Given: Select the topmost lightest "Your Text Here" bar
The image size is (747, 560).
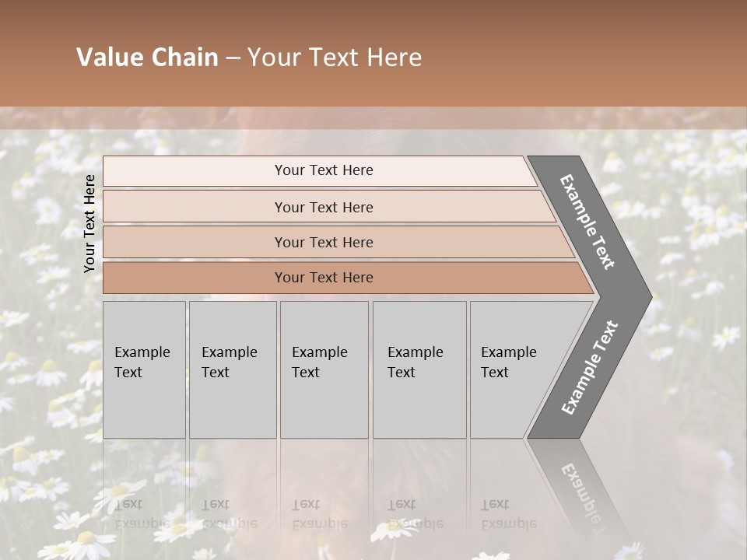Looking at the screenshot, I should click(x=323, y=171).
